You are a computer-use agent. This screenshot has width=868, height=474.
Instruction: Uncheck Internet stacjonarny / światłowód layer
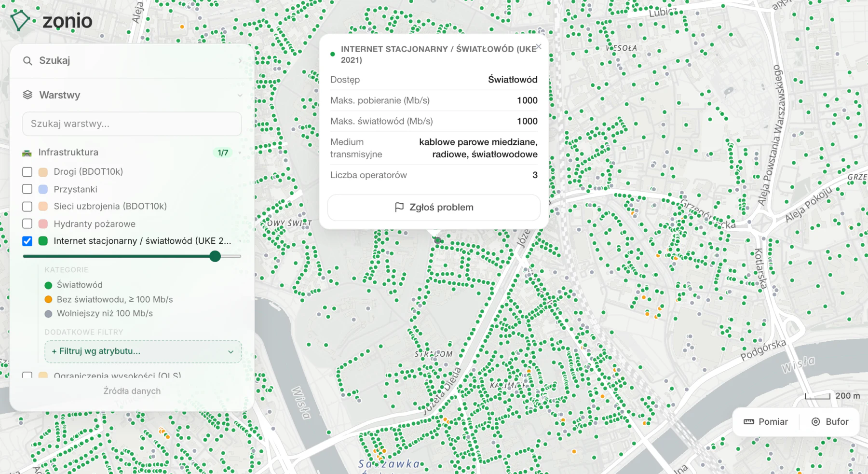[x=27, y=241]
